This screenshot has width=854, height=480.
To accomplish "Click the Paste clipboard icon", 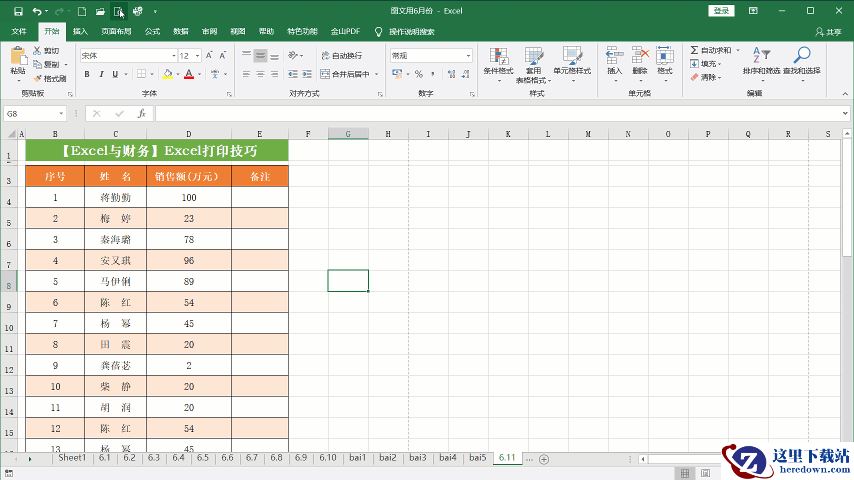I will [18, 56].
